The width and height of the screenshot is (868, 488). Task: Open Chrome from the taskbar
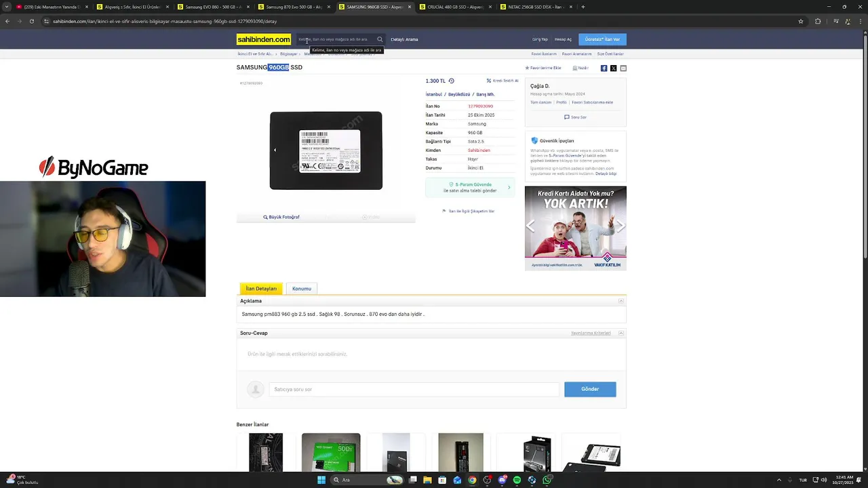click(472, 480)
